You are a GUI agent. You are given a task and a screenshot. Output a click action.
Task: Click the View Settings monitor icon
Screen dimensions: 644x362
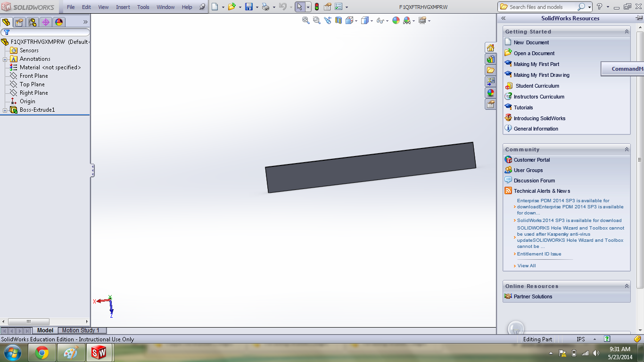[422, 20]
